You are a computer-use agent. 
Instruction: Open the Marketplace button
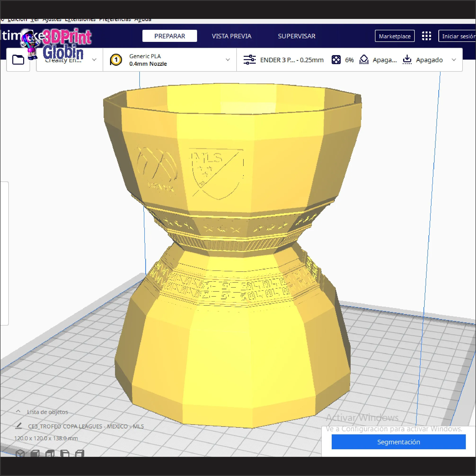click(395, 36)
